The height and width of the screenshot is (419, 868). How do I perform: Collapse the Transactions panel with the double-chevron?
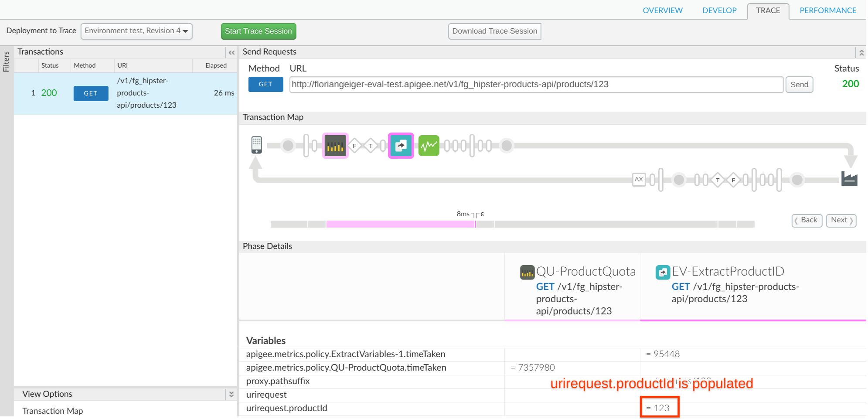pos(231,52)
